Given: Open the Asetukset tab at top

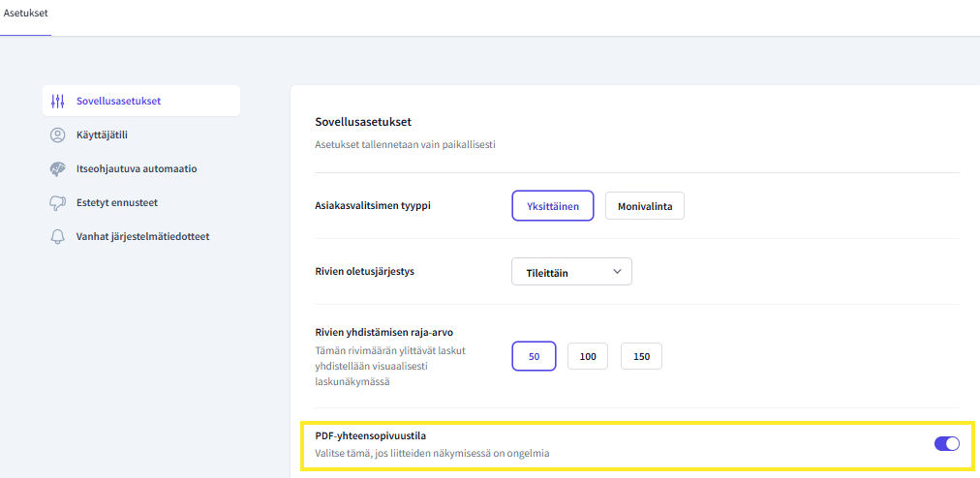Looking at the screenshot, I should 25,13.
